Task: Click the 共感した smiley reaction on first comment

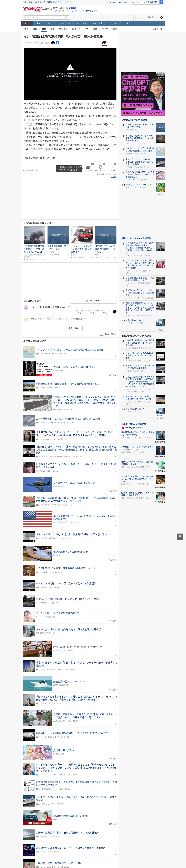Action: click(77, 312)
